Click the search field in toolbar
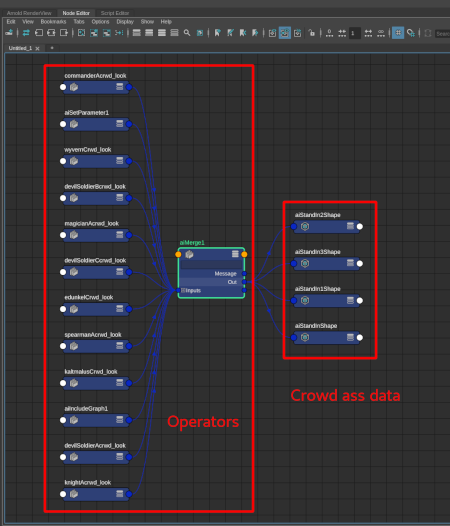 click(443, 34)
